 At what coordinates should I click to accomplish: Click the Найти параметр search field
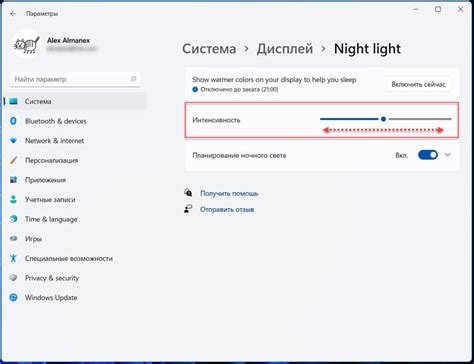pyautogui.click(x=75, y=79)
